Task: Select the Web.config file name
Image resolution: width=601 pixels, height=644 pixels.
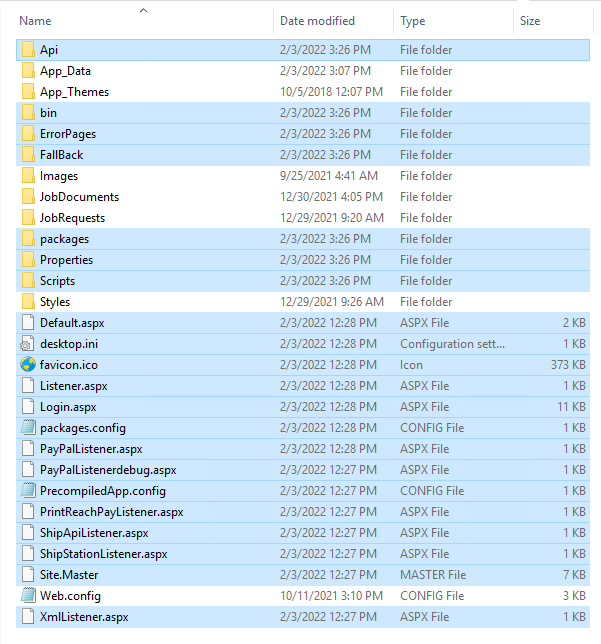Action: point(70,596)
